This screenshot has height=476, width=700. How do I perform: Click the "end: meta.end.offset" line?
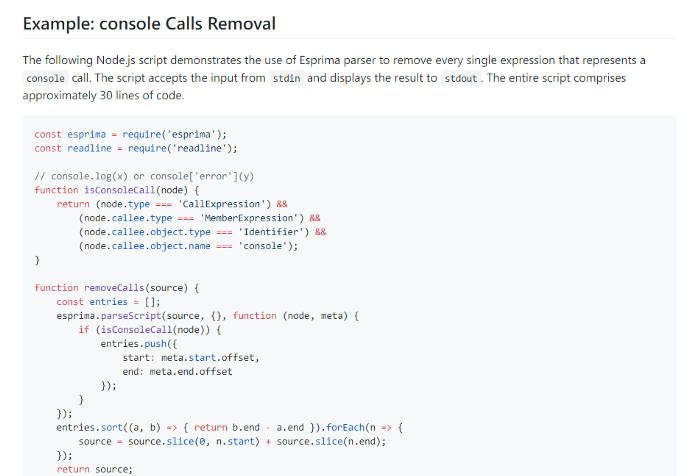(x=177, y=372)
